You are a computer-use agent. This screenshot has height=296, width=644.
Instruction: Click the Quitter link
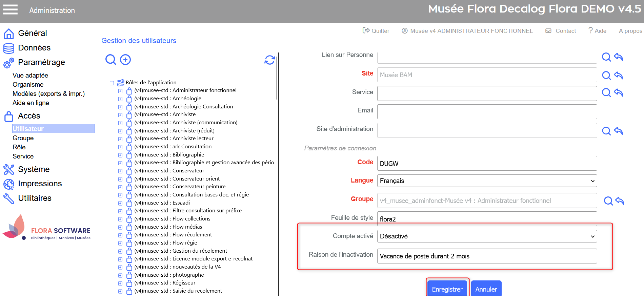pyautogui.click(x=376, y=31)
